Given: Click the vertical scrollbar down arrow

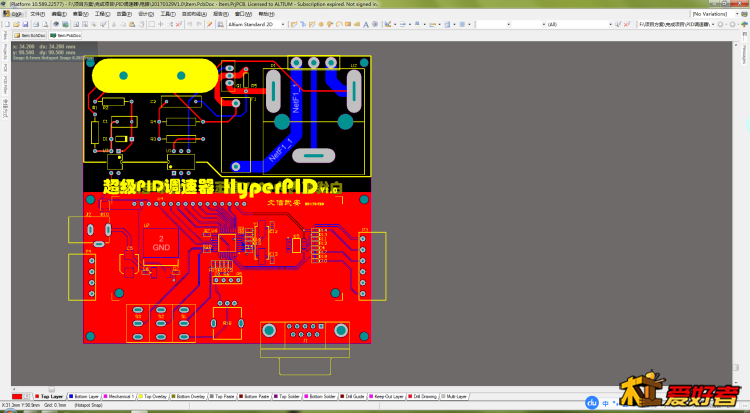Looking at the screenshot, I should 736,384.
